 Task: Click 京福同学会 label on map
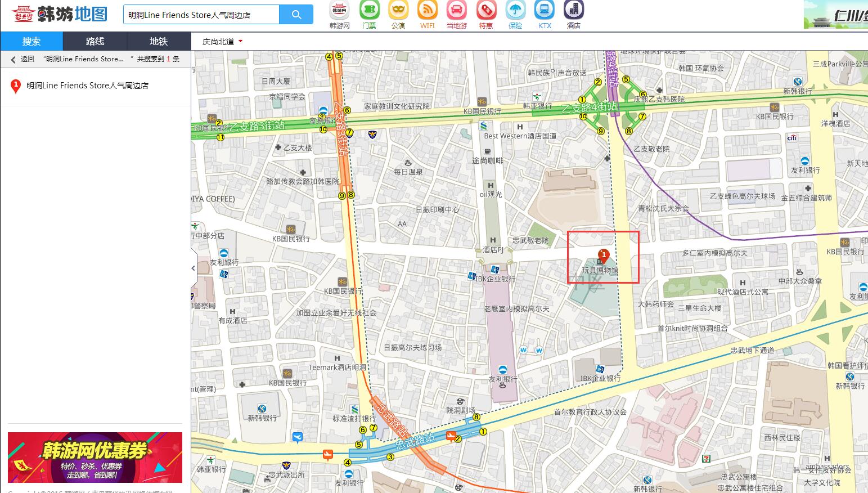pyautogui.click(x=287, y=96)
